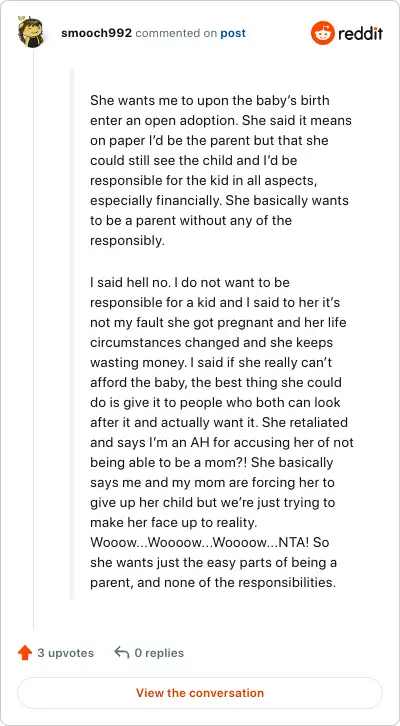The width and height of the screenshot is (400, 726).
Task: Click the line "make her face up to reality."
Action: [173, 522]
